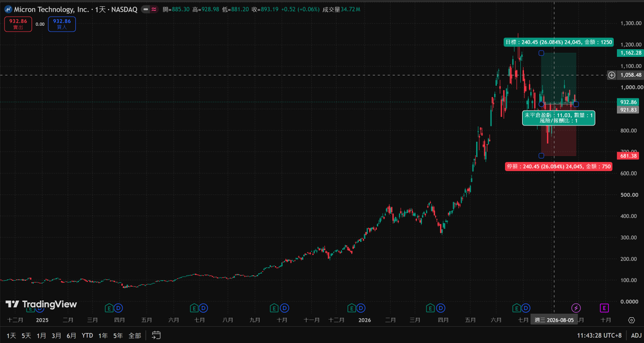This screenshot has width=644, height=343.
Task: Click the blue 買入 932.86 buy button
Action: 62,24
